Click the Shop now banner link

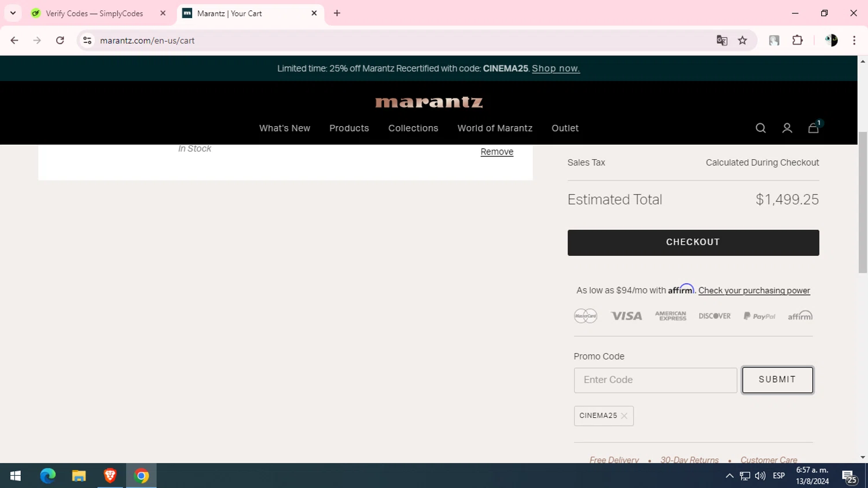(556, 68)
